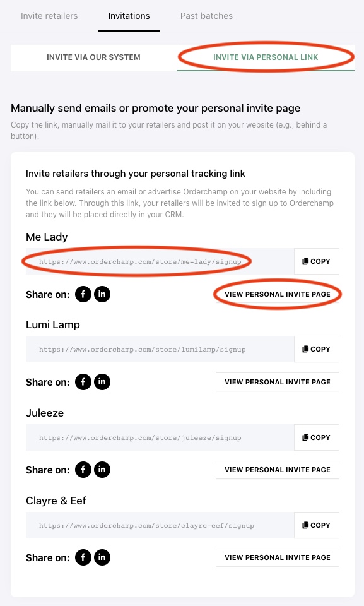
Task: Share Lumi Lamp link on LinkedIn
Action: coord(102,382)
